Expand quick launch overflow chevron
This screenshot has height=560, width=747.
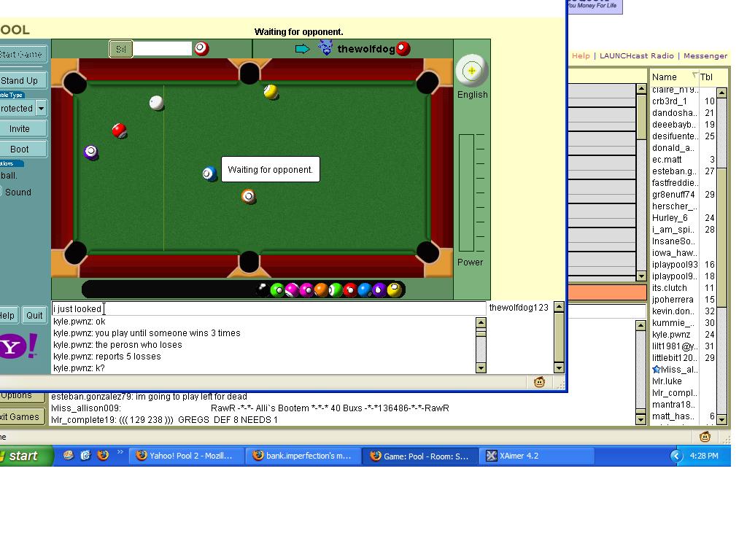[x=120, y=452]
